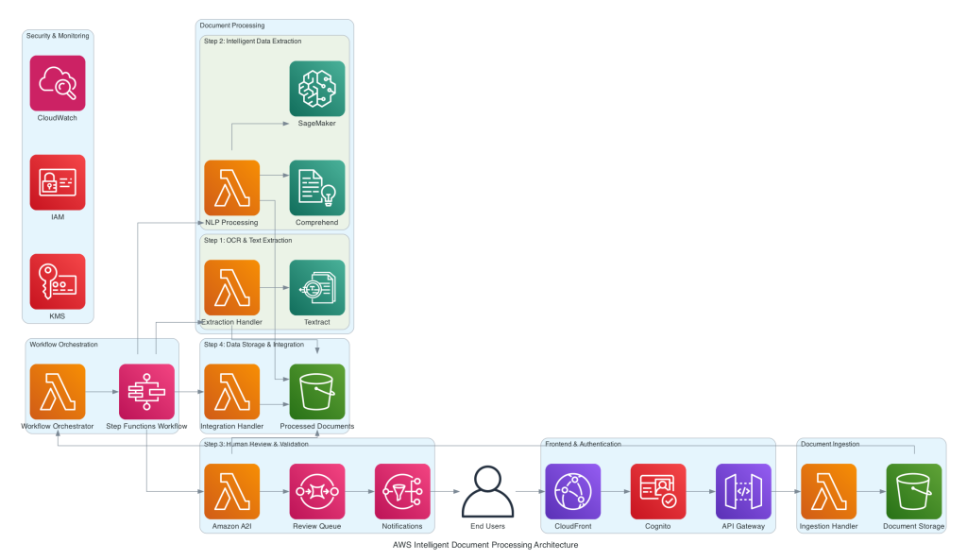Select the API Gateway text label

pos(743,526)
